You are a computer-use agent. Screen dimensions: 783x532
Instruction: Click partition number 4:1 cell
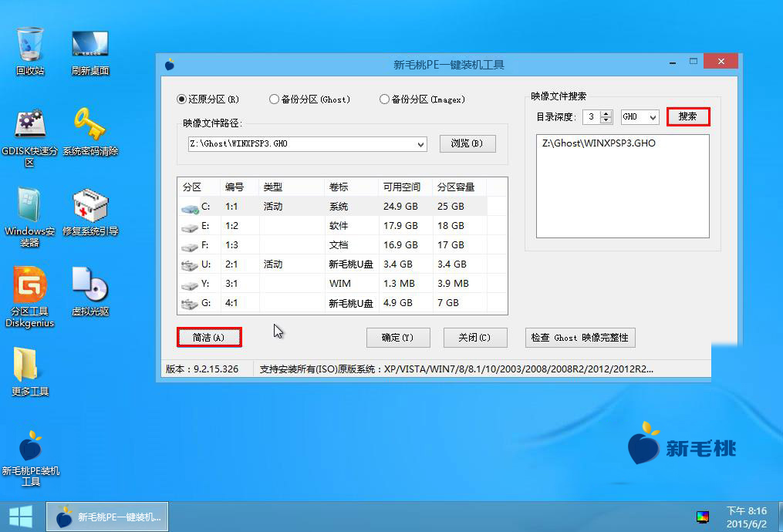click(231, 304)
